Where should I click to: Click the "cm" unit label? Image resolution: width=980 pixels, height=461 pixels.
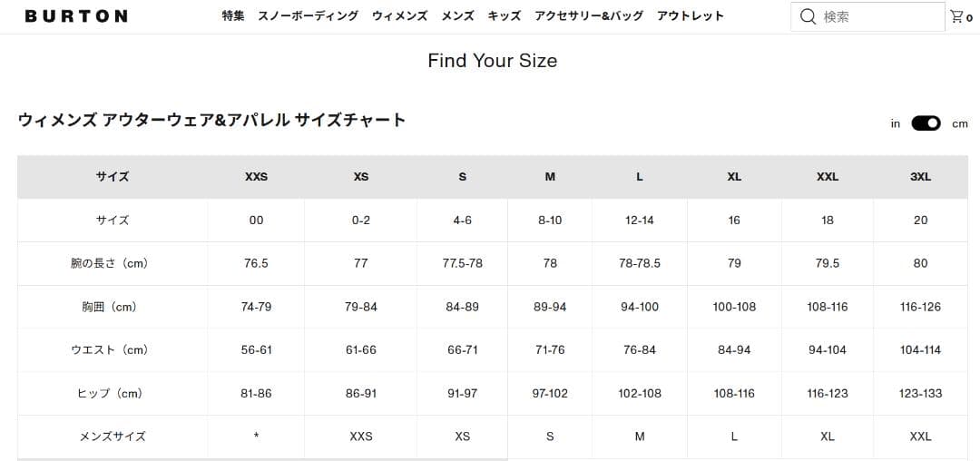[x=959, y=123]
